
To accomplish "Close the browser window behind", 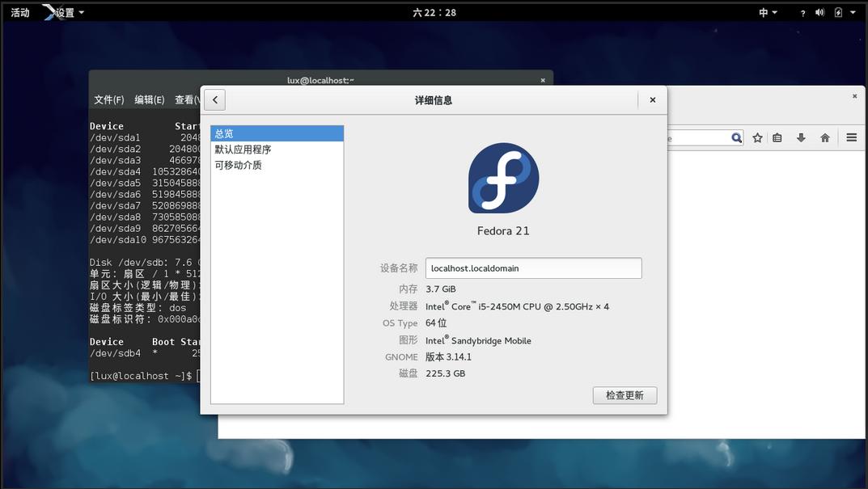I will click(855, 96).
